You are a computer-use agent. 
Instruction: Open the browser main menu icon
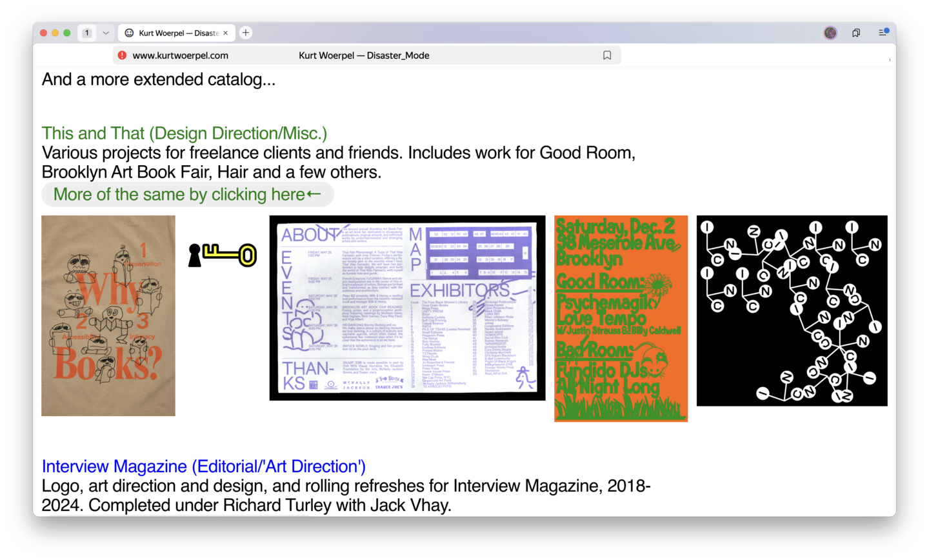[883, 32]
